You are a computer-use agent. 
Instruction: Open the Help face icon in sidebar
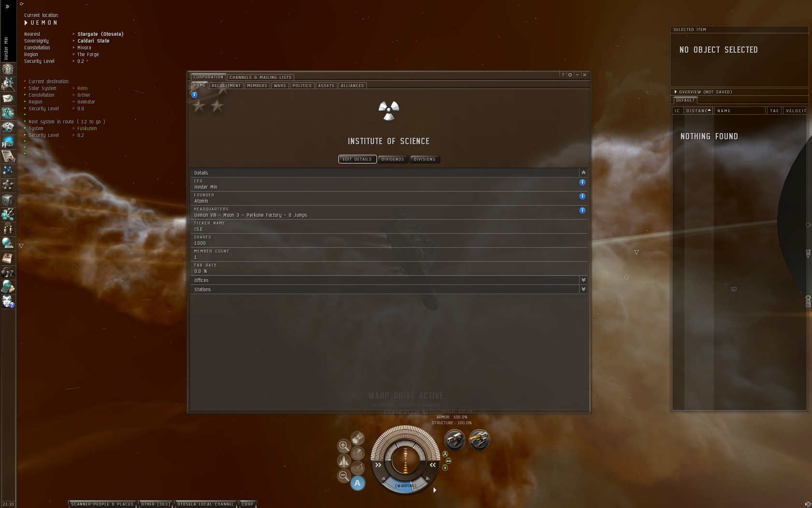click(x=8, y=301)
